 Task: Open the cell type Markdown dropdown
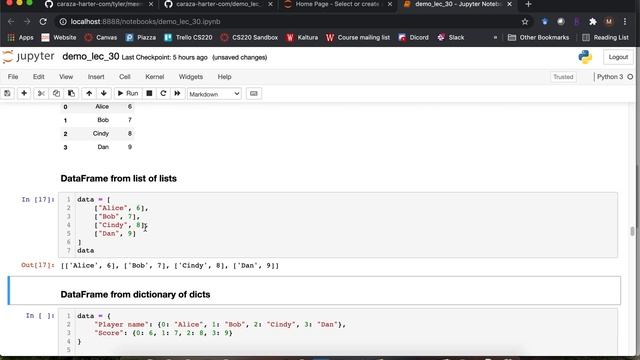(x=214, y=94)
